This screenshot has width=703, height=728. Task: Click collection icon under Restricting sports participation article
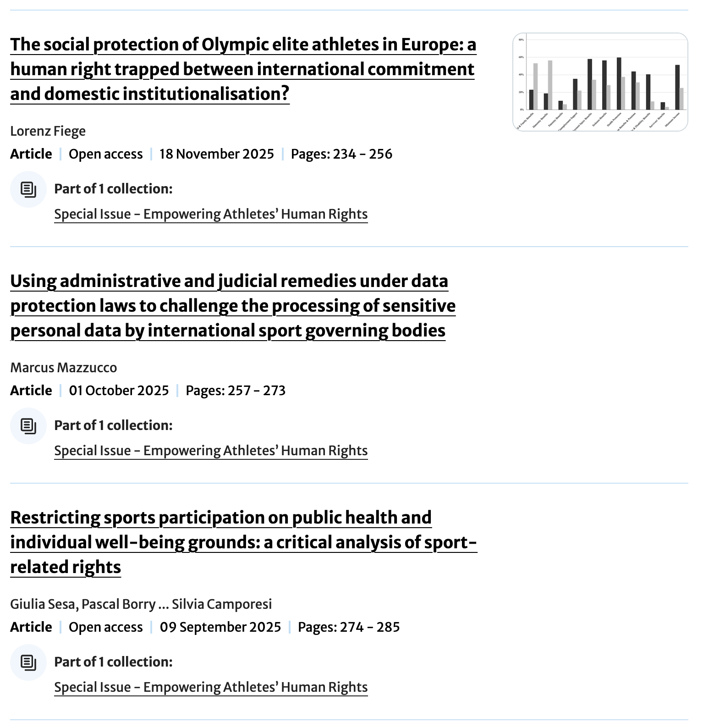(x=28, y=662)
